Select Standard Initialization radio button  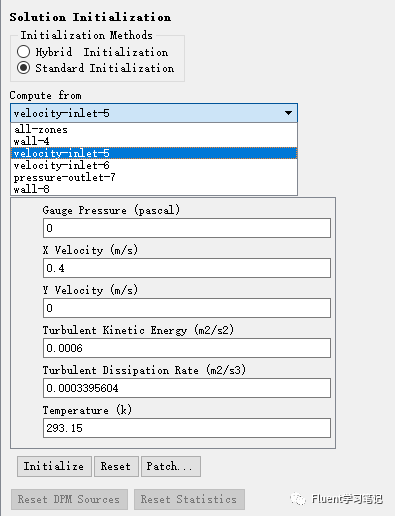[x=23, y=68]
